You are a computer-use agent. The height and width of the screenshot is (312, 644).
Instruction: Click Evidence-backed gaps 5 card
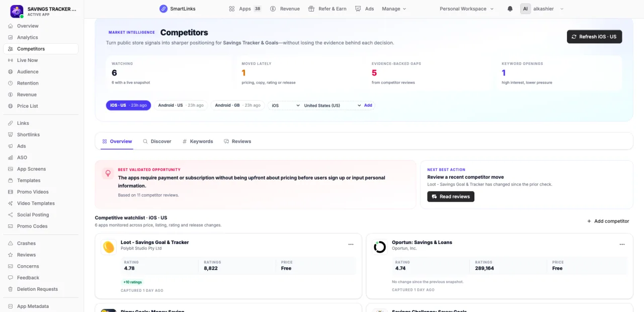pyautogui.click(x=429, y=73)
